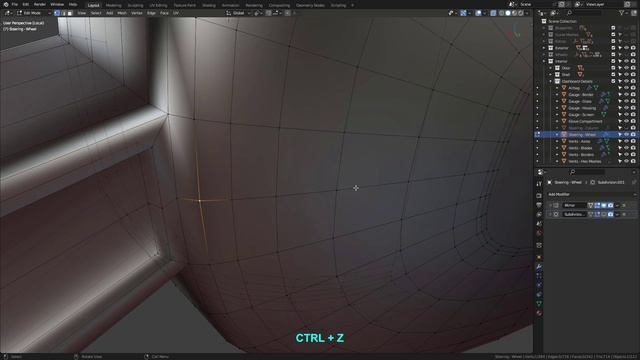The image size is (640, 360).
Task: Open Mirror modifier options dropdown arrow
Action: 617,205
